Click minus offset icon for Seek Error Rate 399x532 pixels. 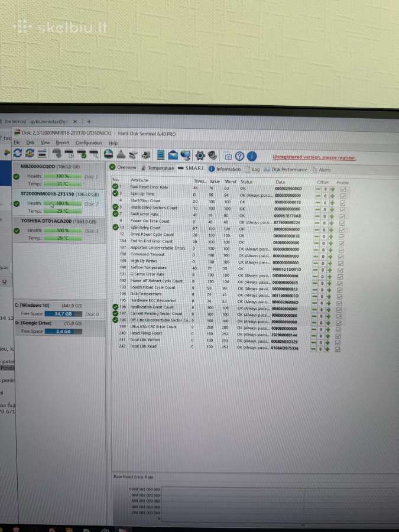317,216
